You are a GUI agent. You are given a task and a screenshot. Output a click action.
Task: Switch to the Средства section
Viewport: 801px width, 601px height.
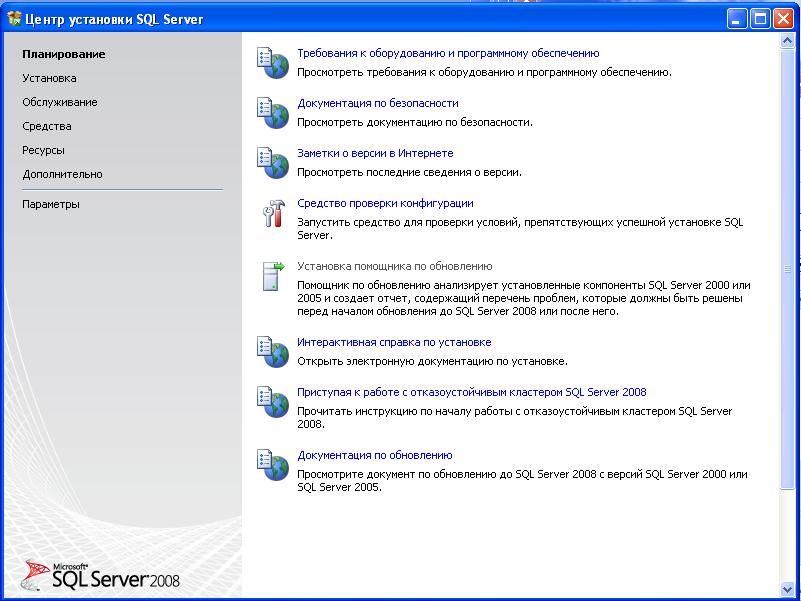46,126
